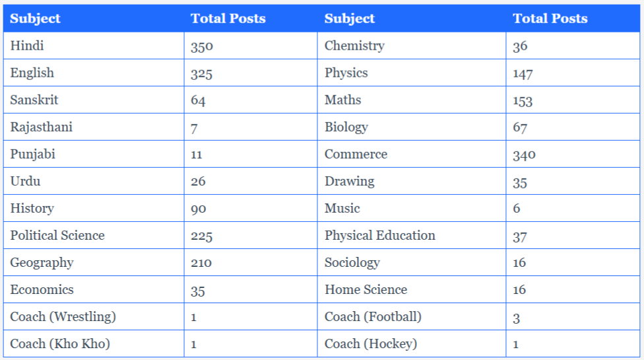The image size is (644, 360).
Task: Select the Commerce subject cell
Action: point(412,154)
